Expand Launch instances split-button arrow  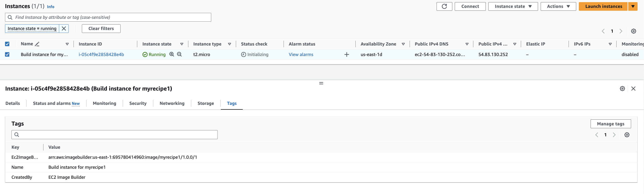point(633,6)
